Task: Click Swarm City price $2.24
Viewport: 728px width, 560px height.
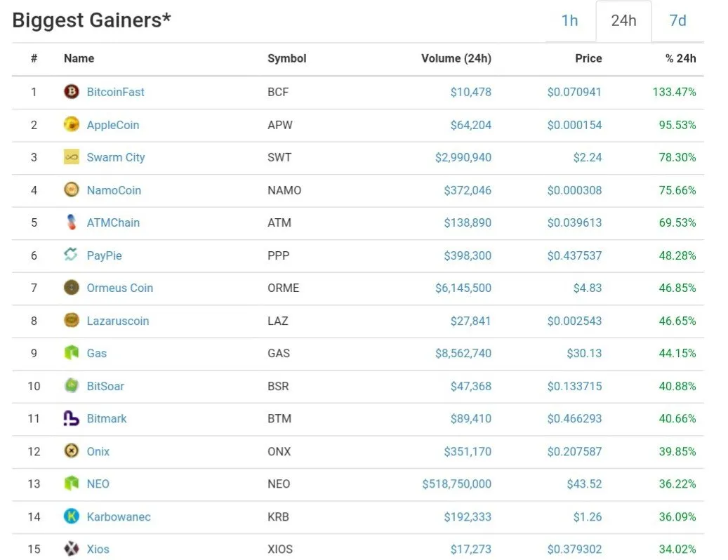Action: tap(588, 157)
